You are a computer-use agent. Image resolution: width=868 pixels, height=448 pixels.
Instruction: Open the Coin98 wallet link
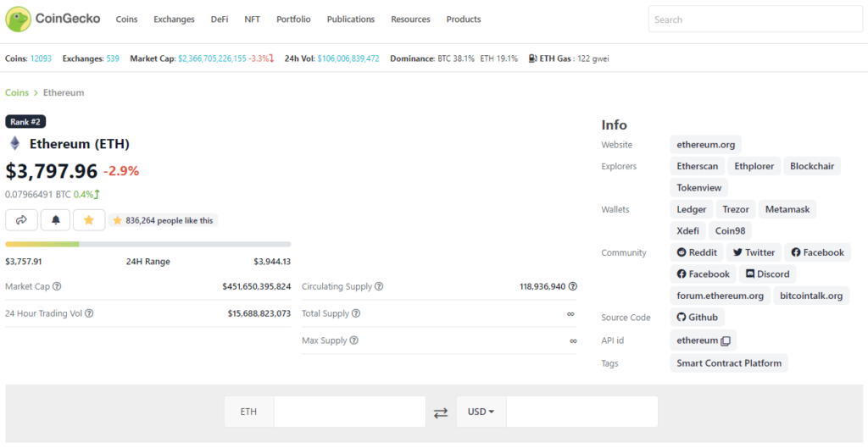pos(730,230)
